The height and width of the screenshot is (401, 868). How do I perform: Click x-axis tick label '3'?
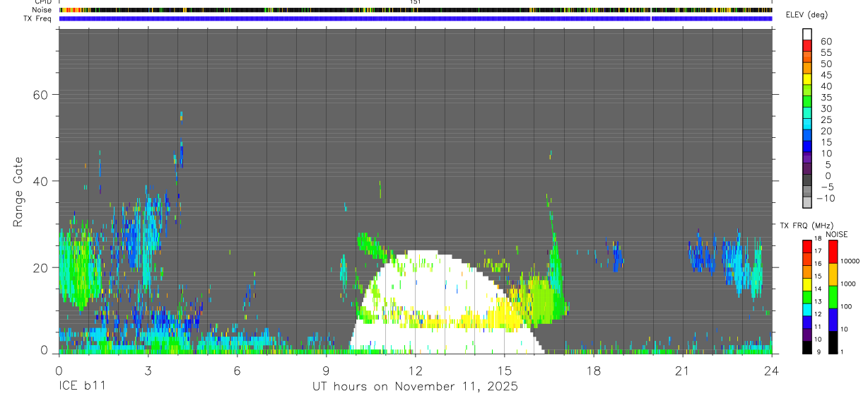click(148, 371)
